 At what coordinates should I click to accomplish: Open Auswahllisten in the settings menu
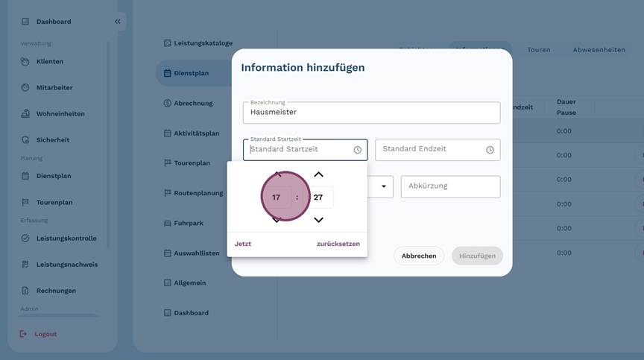click(196, 253)
